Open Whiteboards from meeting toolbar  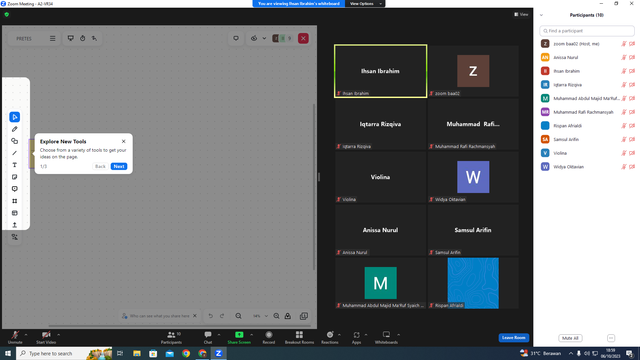pos(386,337)
